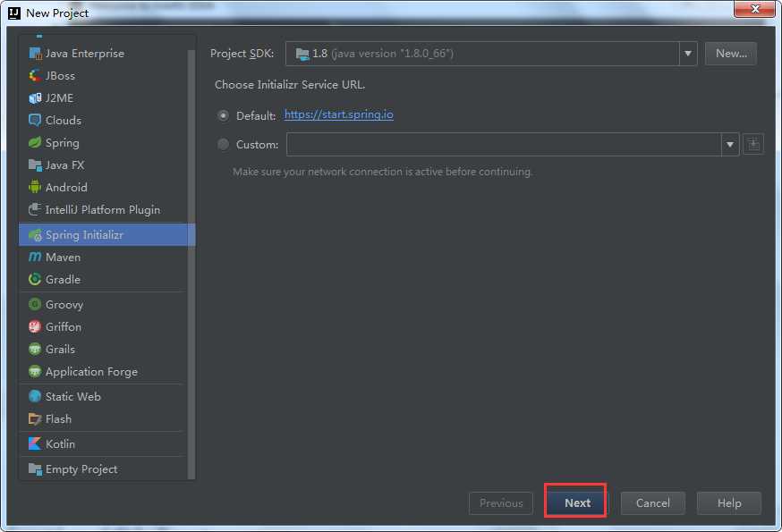Click inside the Custom URL input field

504,145
